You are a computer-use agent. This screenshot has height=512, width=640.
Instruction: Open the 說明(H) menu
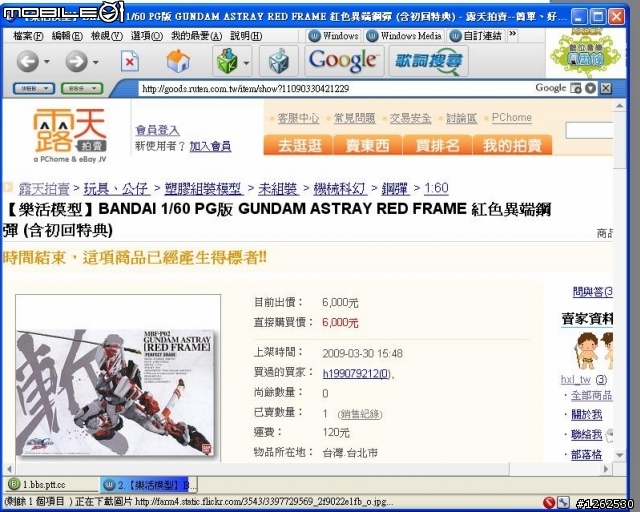click(246, 36)
